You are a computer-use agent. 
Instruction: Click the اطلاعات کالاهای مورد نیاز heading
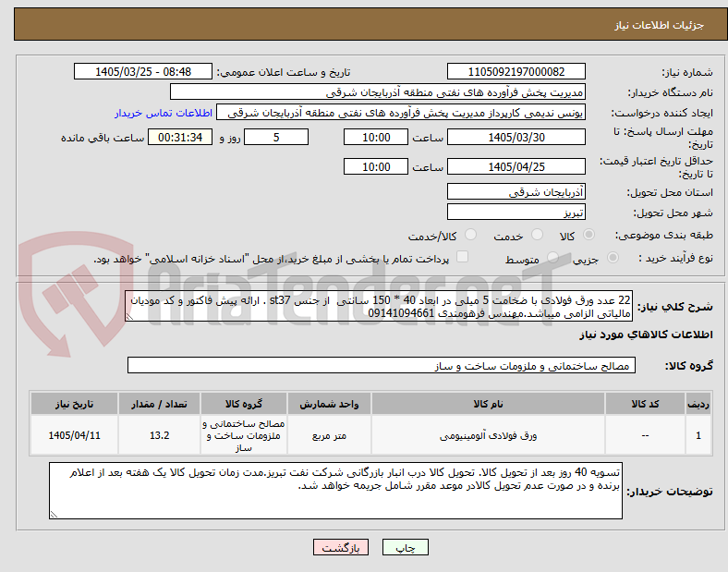[646, 335]
